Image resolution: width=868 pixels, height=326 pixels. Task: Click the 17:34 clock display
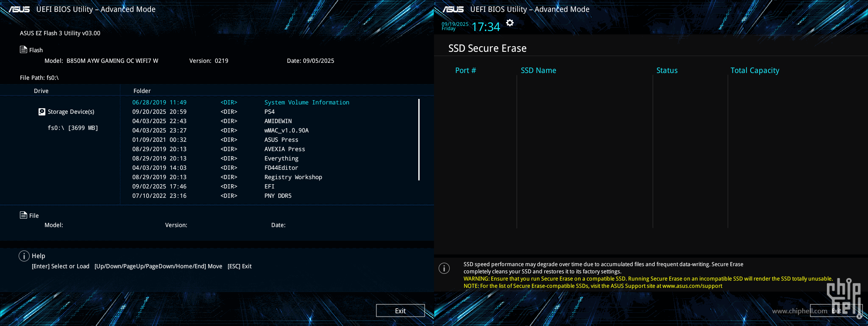click(x=486, y=27)
